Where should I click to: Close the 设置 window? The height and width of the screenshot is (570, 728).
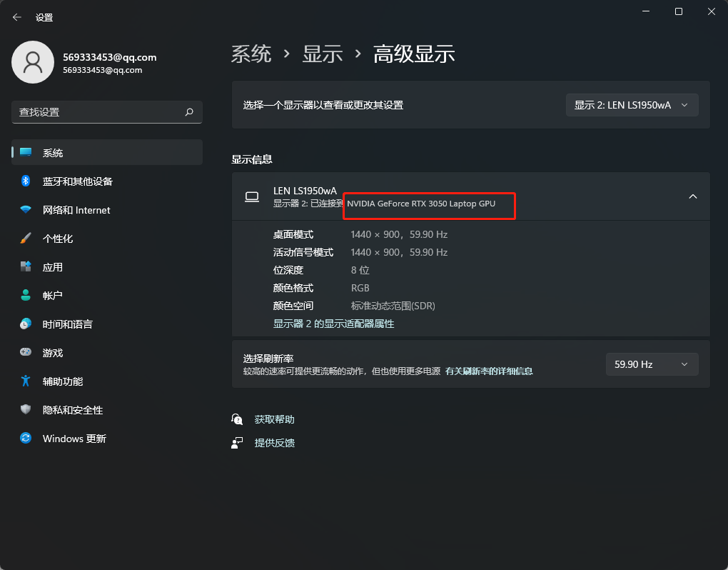[712, 11]
